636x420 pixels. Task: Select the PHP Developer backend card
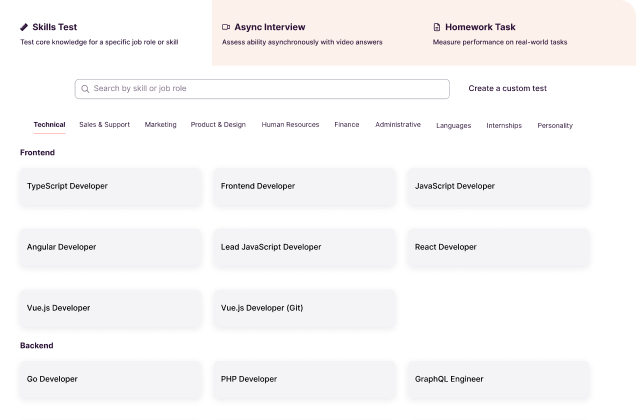coord(304,380)
